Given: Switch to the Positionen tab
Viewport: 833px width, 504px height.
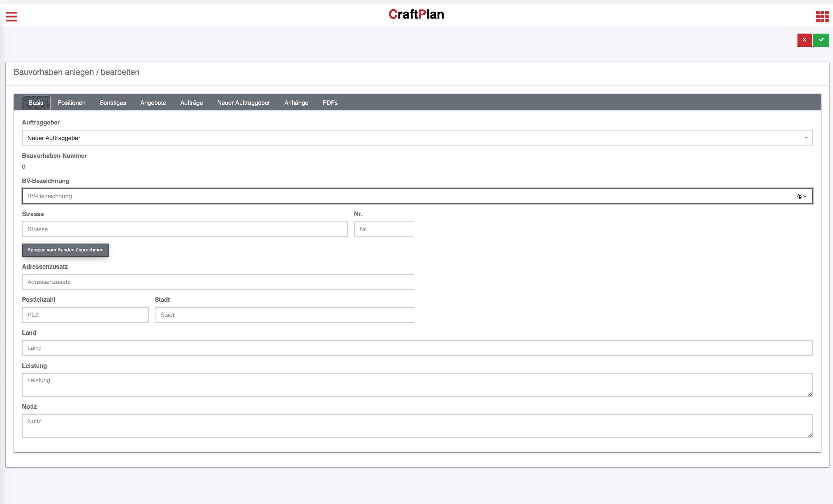Looking at the screenshot, I should point(71,103).
